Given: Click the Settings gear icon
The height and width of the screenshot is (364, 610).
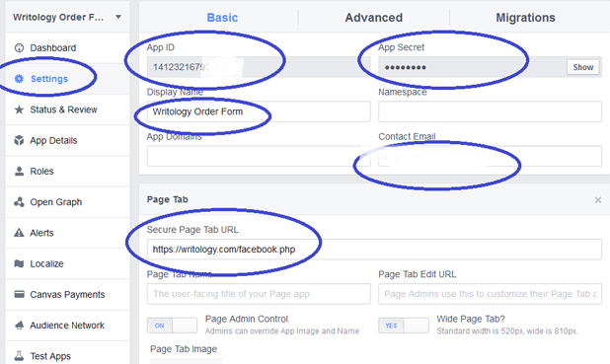Looking at the screenshot, I should coord(19,79).
